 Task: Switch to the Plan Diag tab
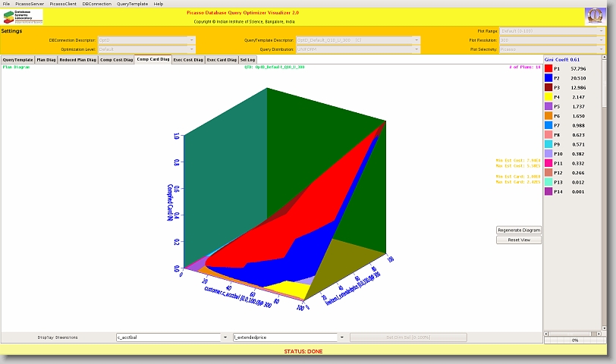46,59
